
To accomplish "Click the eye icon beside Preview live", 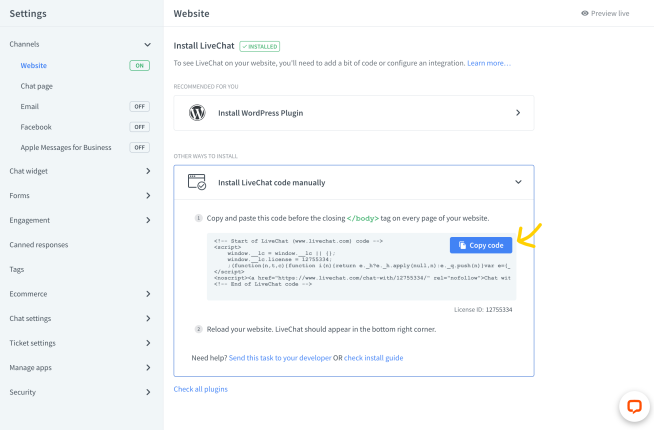I will (585, 13).
